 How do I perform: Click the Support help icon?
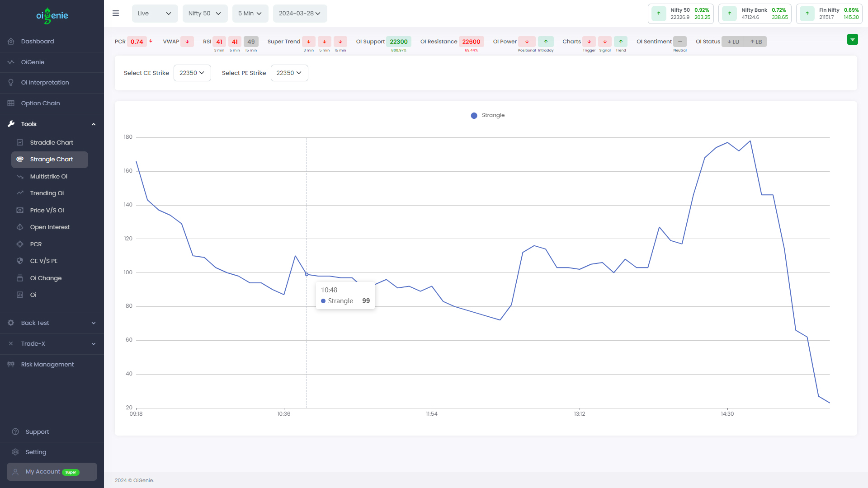click(15, 432)
